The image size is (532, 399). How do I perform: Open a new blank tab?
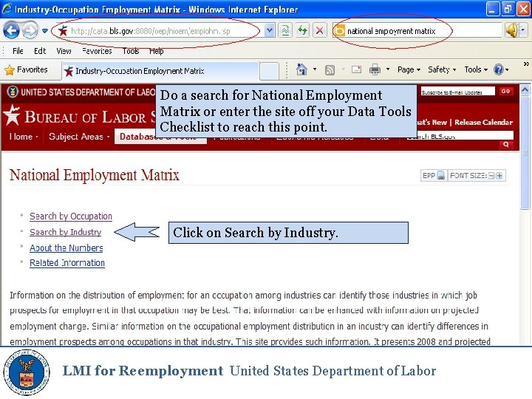click(x=269, y=71)
